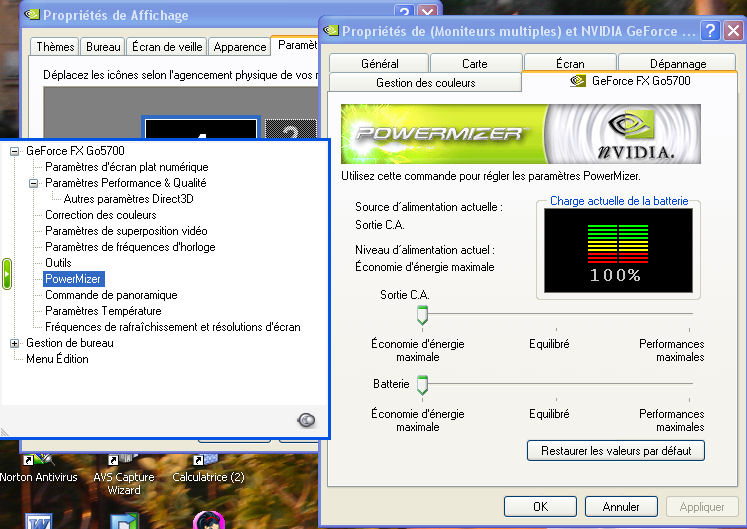Open Apparence tab in display properties
The image size is (747, 529).
pos(240,47)
